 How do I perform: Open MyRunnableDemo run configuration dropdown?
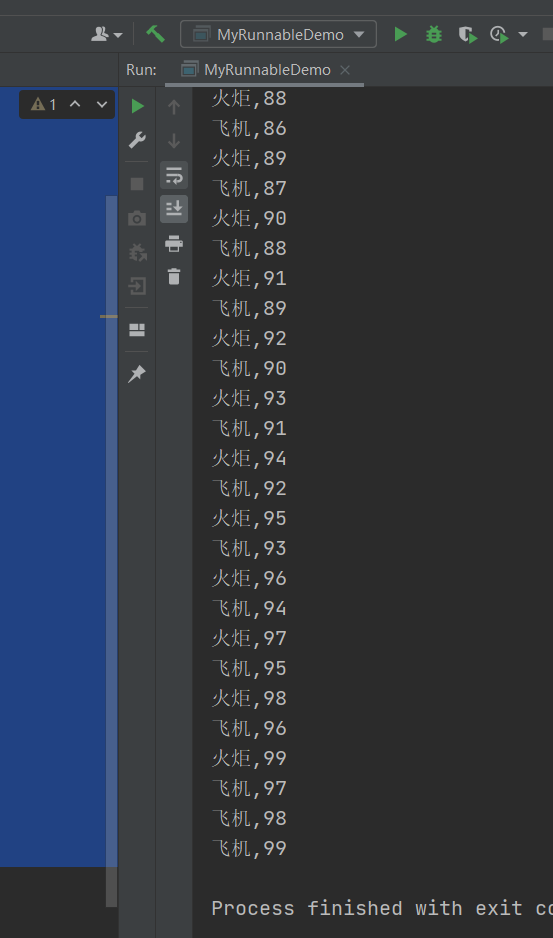[278, 34]
